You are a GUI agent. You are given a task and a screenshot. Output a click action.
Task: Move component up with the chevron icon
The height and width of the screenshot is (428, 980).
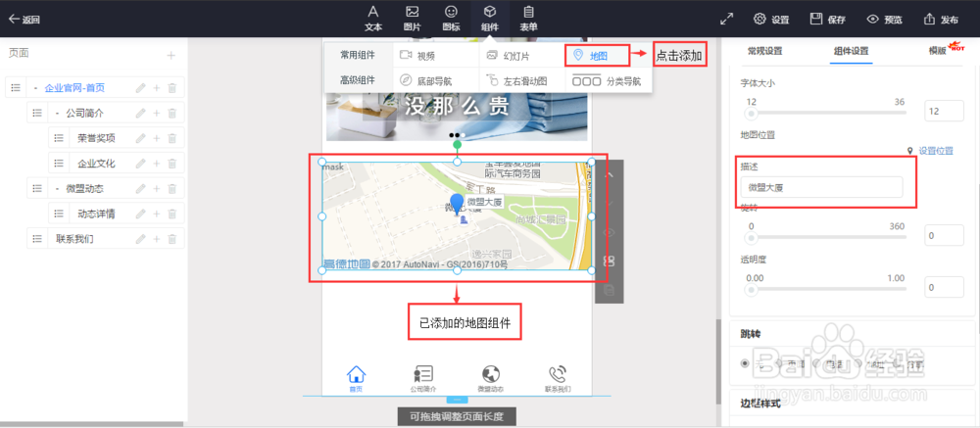610,175
